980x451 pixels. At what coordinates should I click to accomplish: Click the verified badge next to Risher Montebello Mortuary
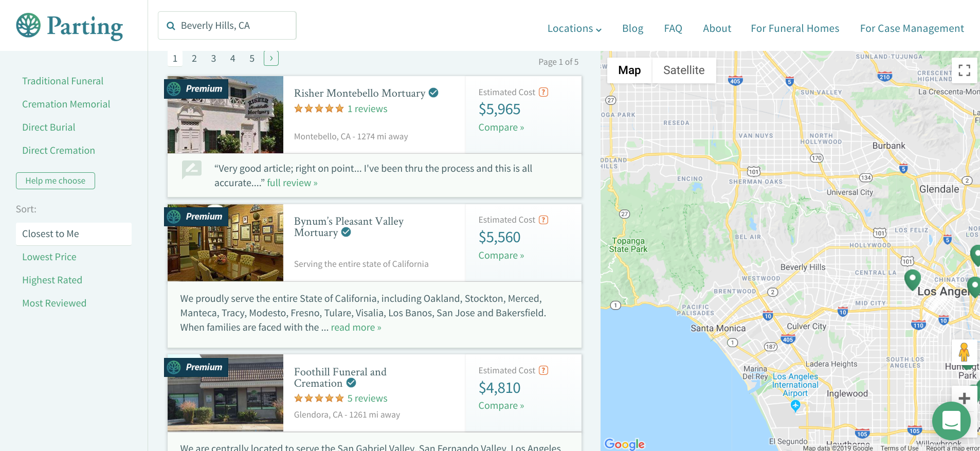tap(433, 93)
